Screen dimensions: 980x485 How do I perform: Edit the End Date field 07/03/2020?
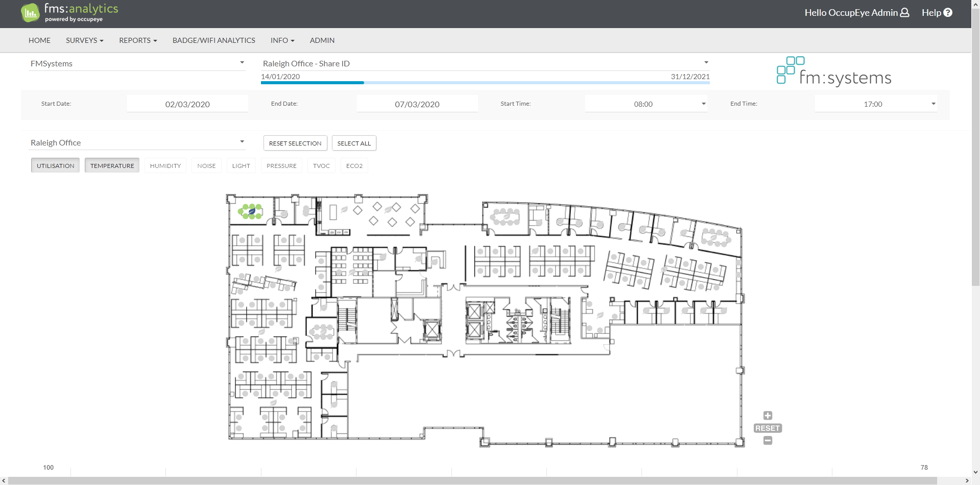pyautogui.click(x=417, y=104)
